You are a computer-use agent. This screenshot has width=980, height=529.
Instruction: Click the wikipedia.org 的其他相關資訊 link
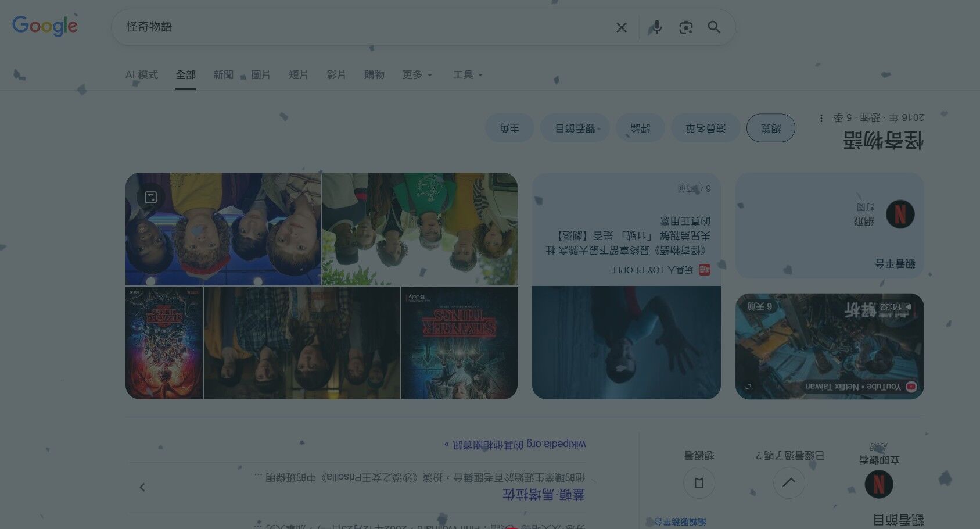pos(512,444)
